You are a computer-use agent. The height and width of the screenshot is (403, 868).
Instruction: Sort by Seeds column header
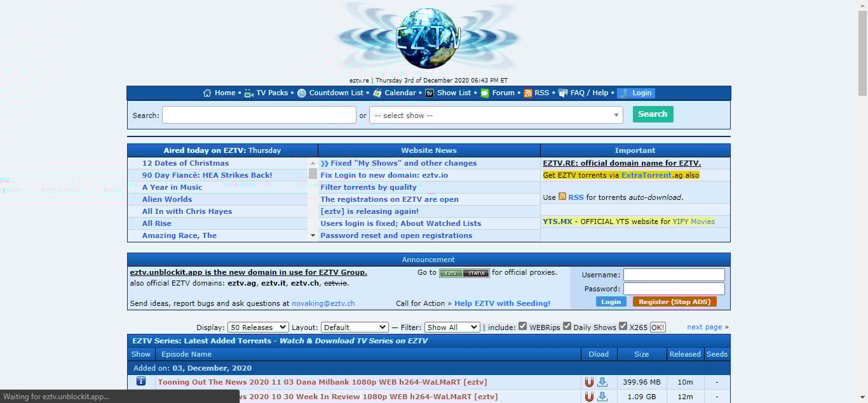(x=717, y=354)
